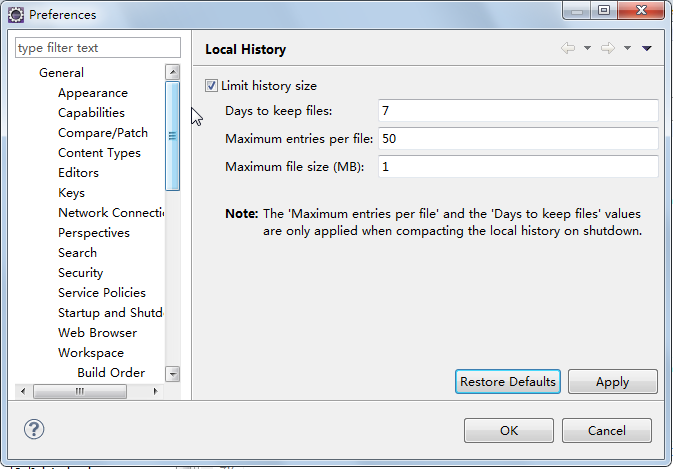
Task: Select Appearance in the preferences tree
Action: pyautogui.click(x=92, y=93)
